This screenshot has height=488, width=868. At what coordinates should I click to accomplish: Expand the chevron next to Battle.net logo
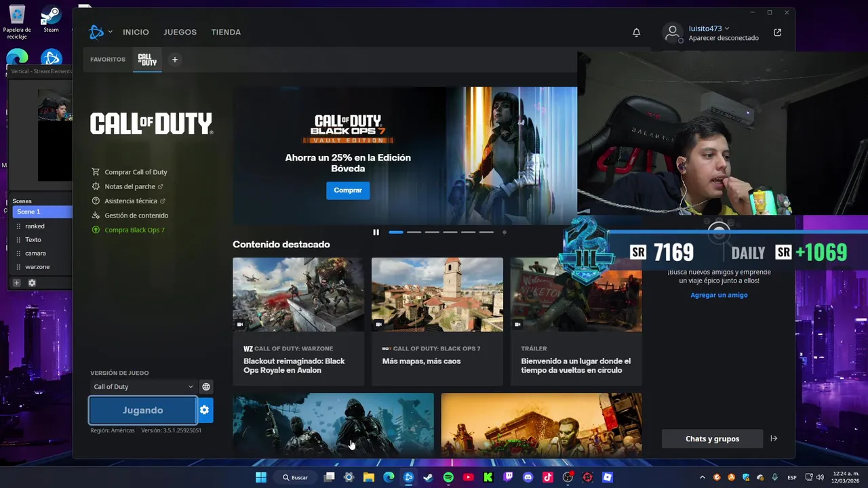pos(111,32)
